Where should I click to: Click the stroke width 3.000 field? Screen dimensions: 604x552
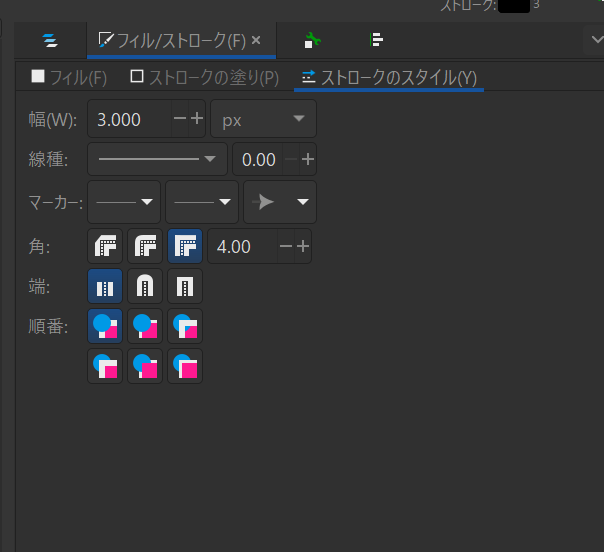[x=129, y=119]
